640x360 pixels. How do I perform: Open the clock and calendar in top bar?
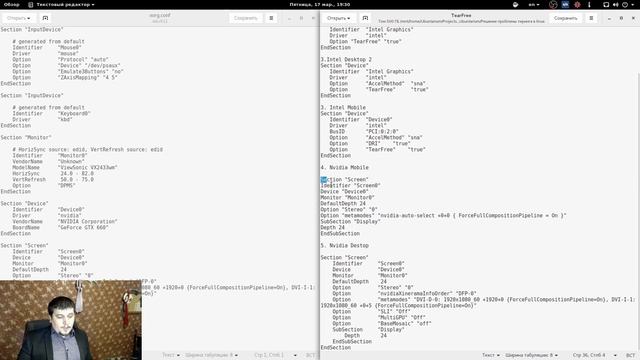coord(320,4)
